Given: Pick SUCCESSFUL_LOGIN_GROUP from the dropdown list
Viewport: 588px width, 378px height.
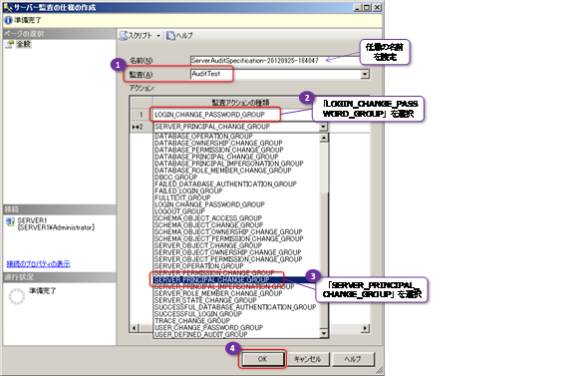Looking at the screenshot, I should [198, 314].
